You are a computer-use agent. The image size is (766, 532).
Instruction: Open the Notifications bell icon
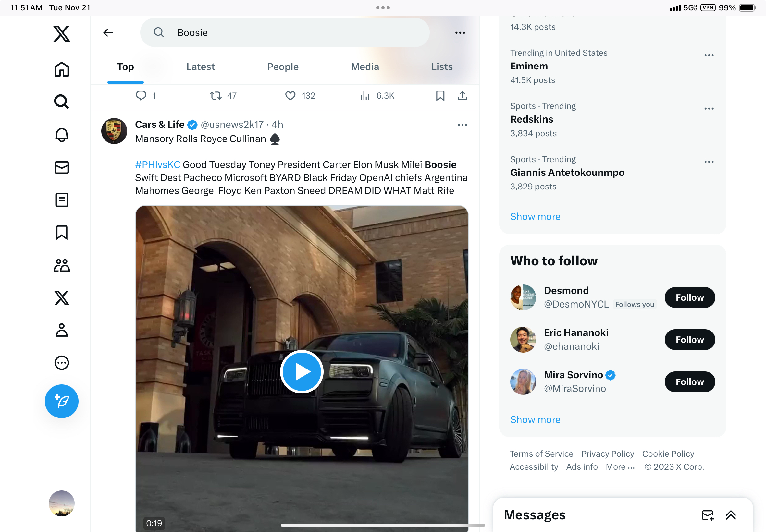point(62,135)
